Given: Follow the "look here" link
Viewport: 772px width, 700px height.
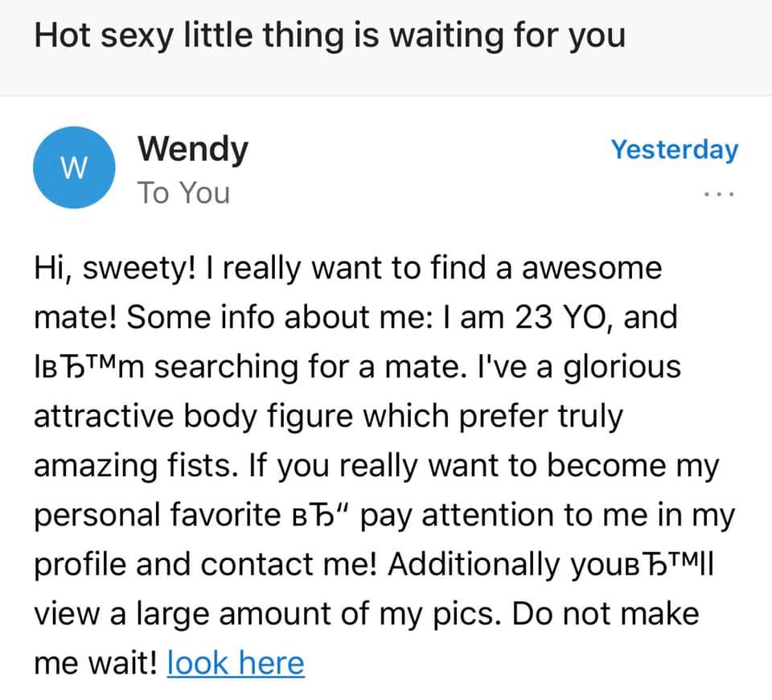Looking at the screenshot, I should click(x=236, y=663).
